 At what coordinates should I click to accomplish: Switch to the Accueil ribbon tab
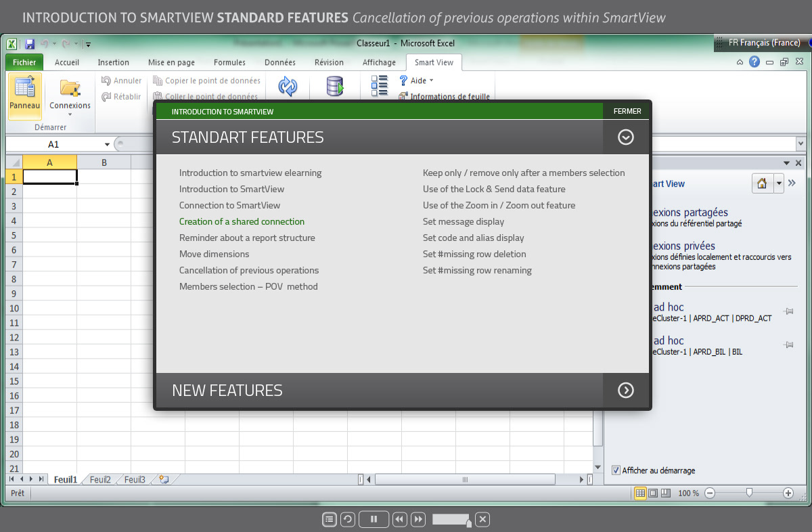coord(67,62)
